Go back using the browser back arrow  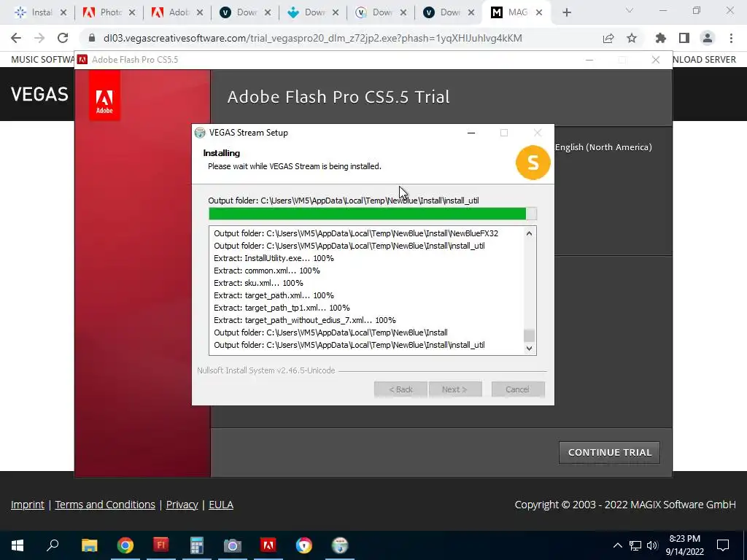[x=16, y=38]
